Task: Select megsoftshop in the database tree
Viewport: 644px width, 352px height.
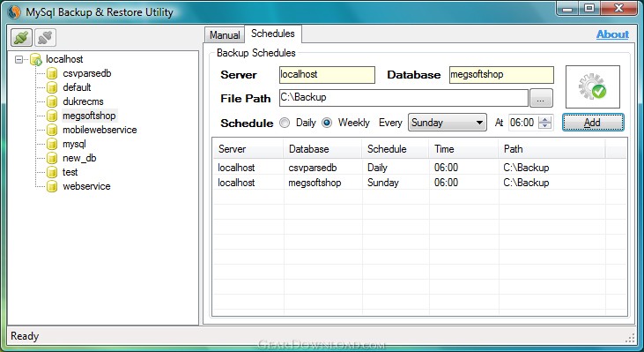Action: click(89, 116)
